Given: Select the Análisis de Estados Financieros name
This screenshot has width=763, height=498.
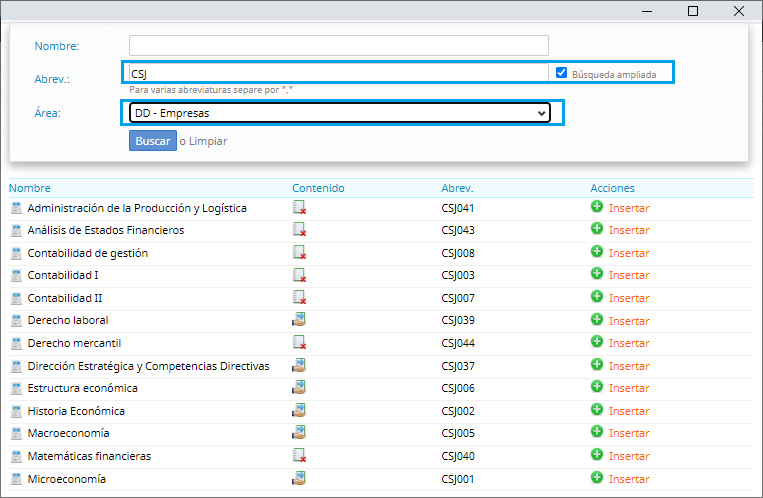Looking at the screenshot, I should [x=106, y=230].
